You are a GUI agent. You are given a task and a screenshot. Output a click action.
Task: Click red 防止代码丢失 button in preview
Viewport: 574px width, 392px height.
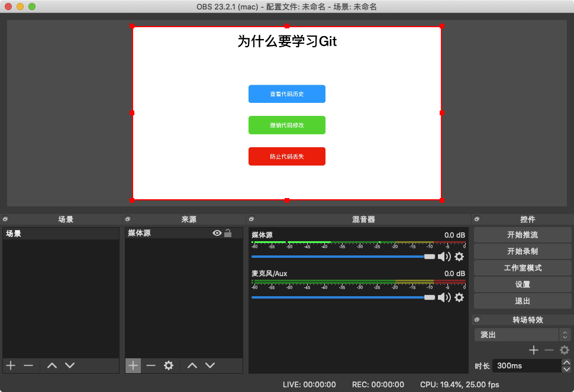click(286, 157)
